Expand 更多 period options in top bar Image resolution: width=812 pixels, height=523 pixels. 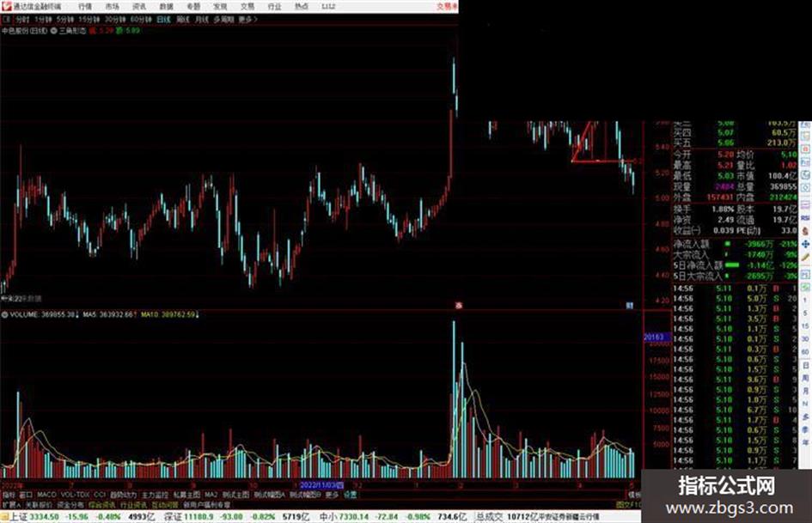click(247, 19)
